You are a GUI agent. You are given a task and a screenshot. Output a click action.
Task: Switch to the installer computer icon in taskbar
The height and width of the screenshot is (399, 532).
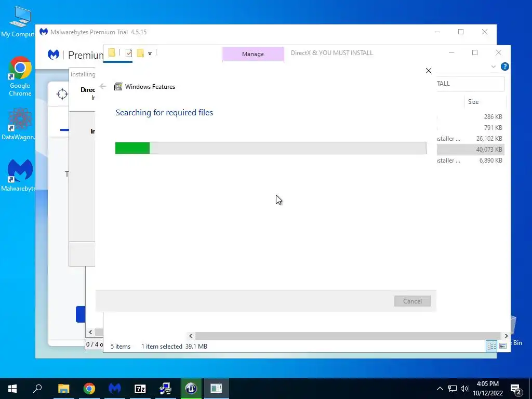click(166, 389)
